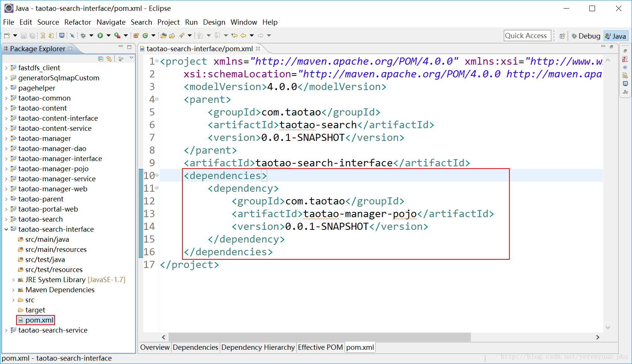Close the Package Explorer tab

point(70,49)
